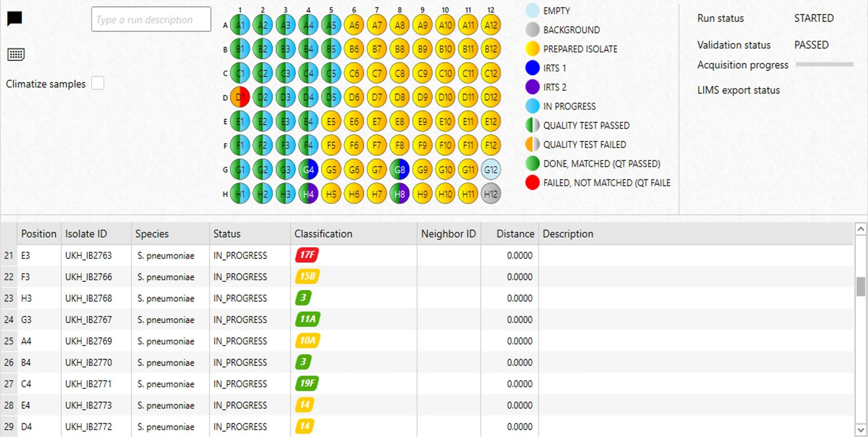Click the Species column header
Viewport: 868px width, 437px height.
point(170,234)
